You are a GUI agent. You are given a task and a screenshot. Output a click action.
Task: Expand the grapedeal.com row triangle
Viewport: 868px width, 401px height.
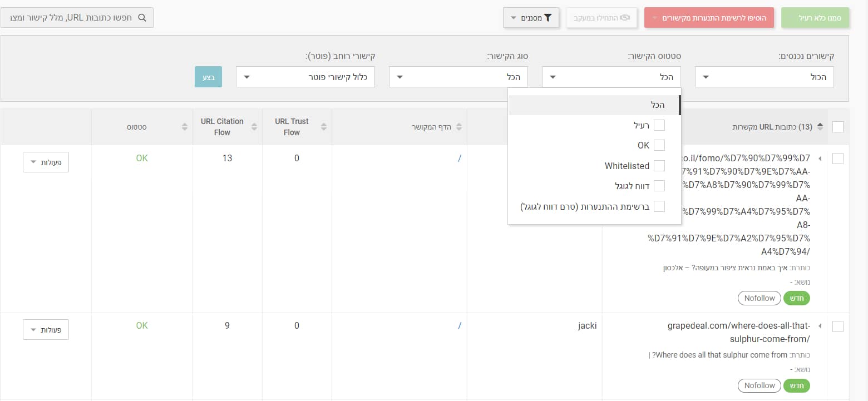coord(820,326)
